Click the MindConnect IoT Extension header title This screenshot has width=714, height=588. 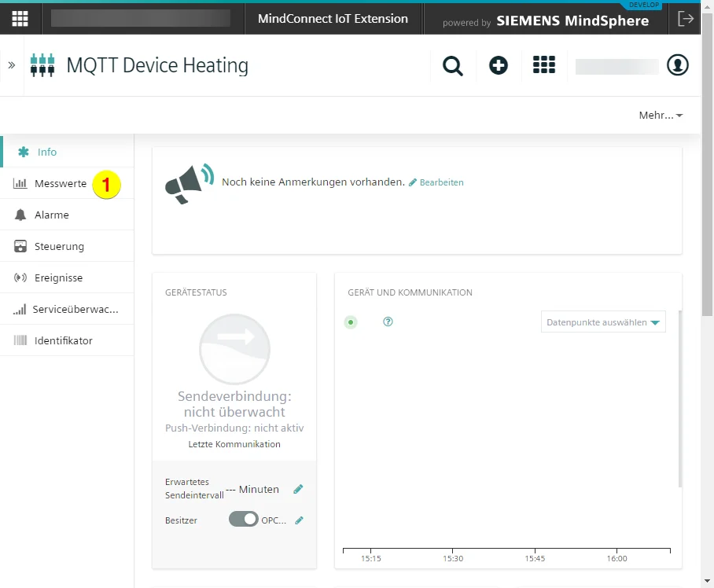click(333, 19)
